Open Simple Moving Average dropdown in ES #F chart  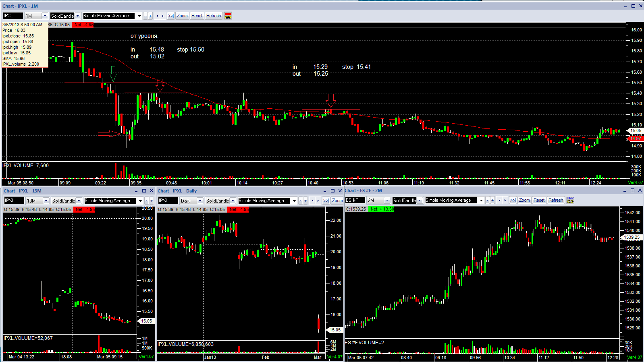click(481, 200)
